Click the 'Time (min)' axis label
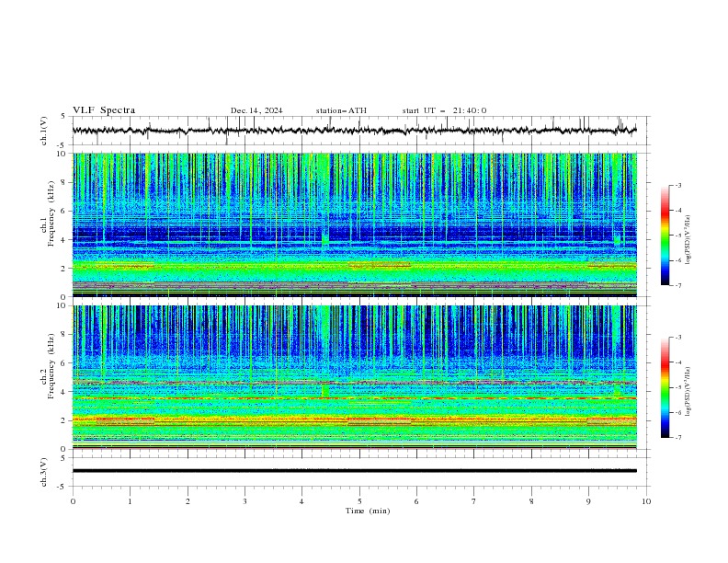 pos(368,511)
